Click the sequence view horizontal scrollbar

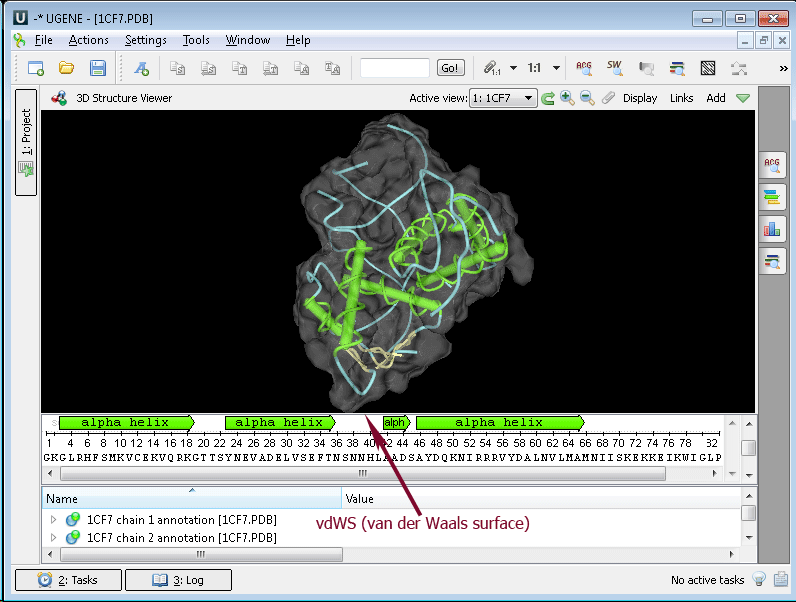pyautogui.click(x=362, y=474)
